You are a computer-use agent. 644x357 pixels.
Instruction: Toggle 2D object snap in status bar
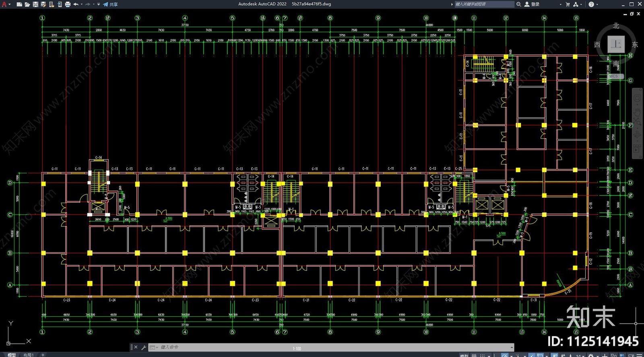point(540,355)
